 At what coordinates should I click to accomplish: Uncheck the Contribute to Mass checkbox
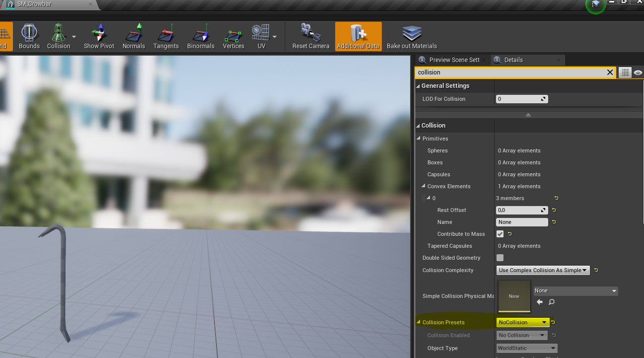[x=500, y=234]
